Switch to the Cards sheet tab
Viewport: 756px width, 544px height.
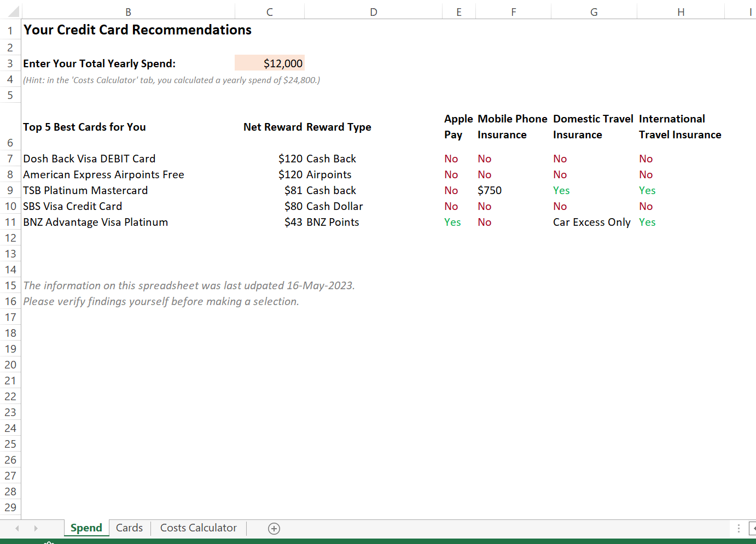[129, 528]
